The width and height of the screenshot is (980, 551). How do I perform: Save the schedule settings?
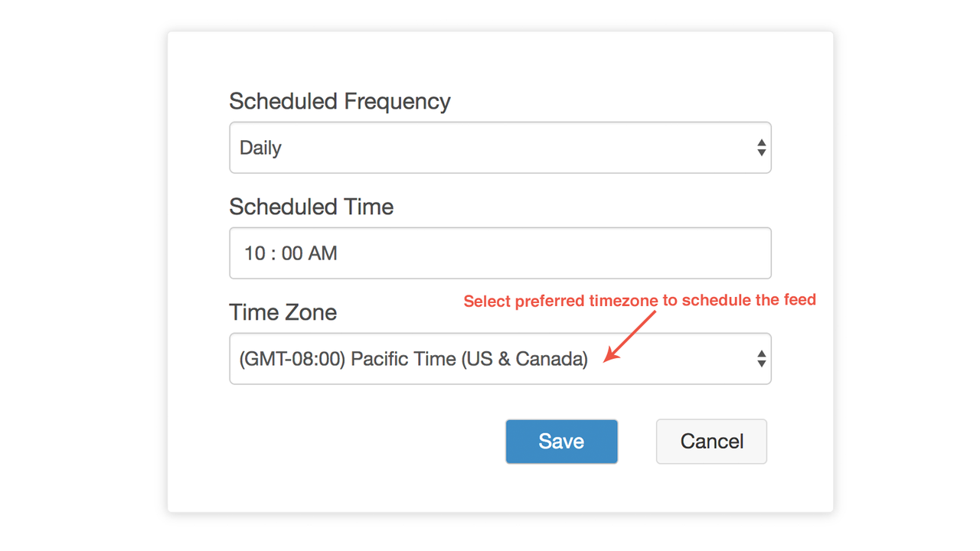point(561,442)
